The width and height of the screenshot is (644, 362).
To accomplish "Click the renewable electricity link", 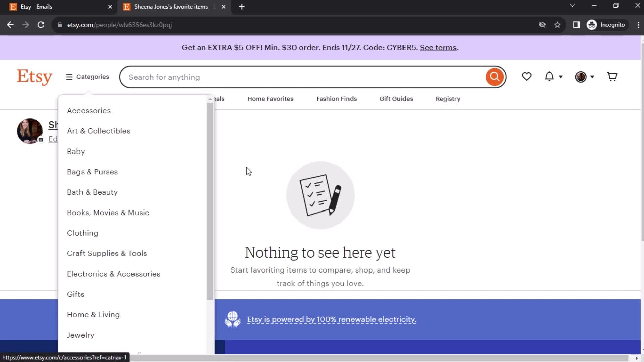I will 332,319.
